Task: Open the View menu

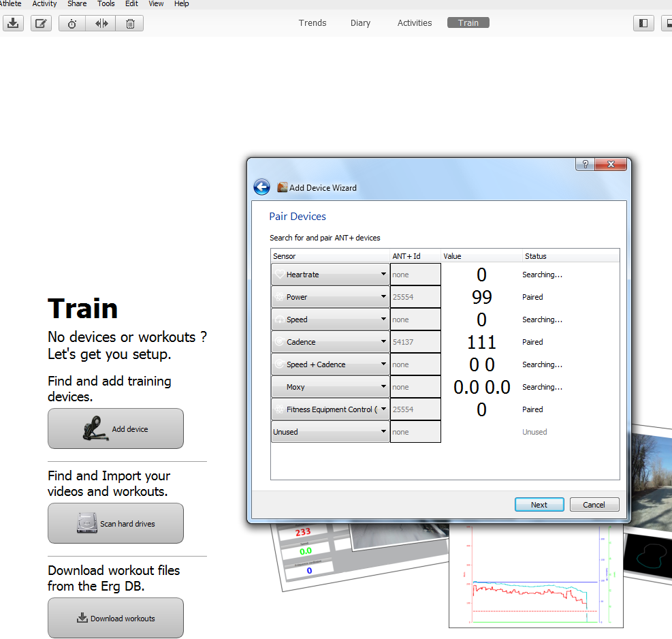Action: [x=156, y=4]
